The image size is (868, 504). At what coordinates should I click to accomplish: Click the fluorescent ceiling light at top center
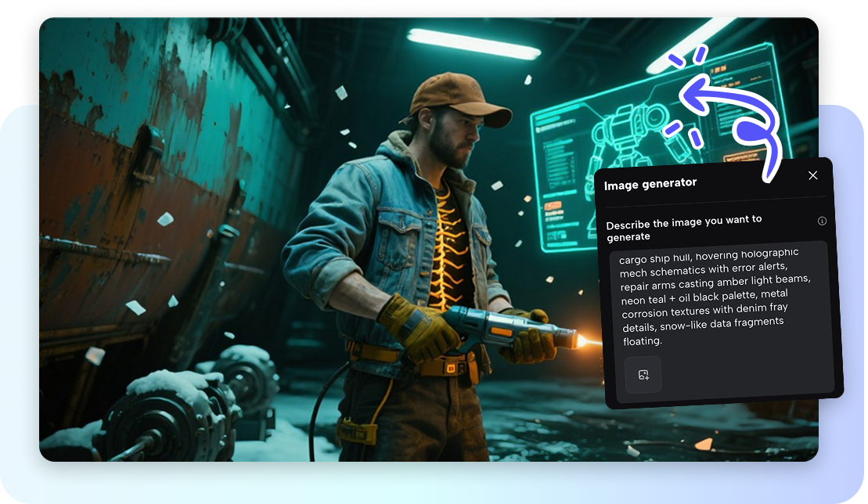point(474,43)
